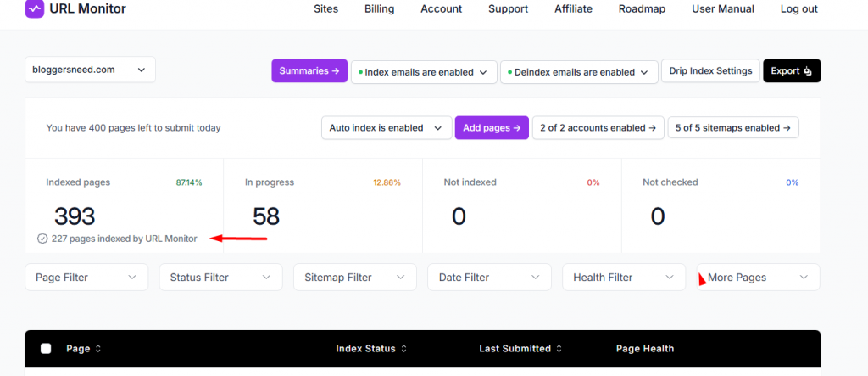This screenshot has width=868, height=376.
Task: Sort by the Page column header
Action: tap(78, 349)
